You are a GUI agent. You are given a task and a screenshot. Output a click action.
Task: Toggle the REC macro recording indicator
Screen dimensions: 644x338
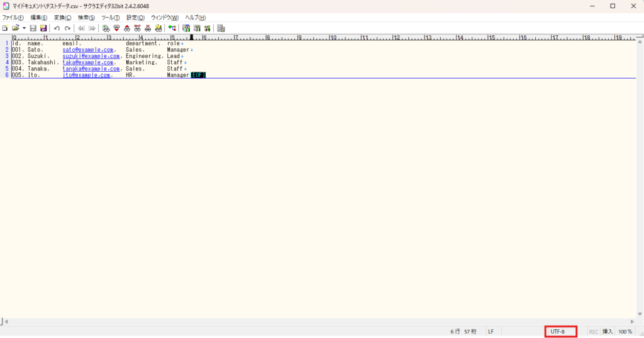tap(593, 331)
